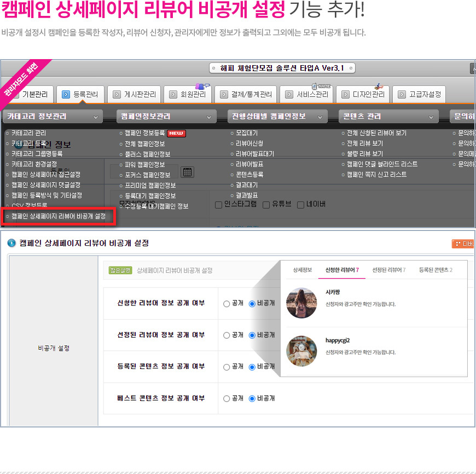This screenshot has width=476, height=474.
Task: Tick the 네이버 checkbox
Action: (300, 205)
